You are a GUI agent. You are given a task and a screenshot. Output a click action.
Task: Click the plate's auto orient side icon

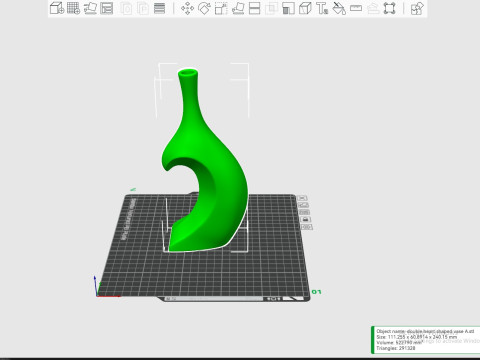click(303, 205)
